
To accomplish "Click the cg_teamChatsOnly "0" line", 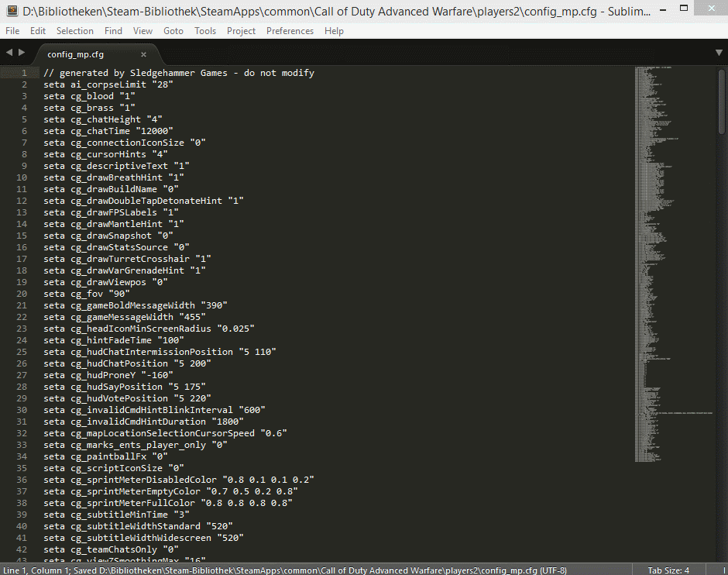I will pos(111,549).
